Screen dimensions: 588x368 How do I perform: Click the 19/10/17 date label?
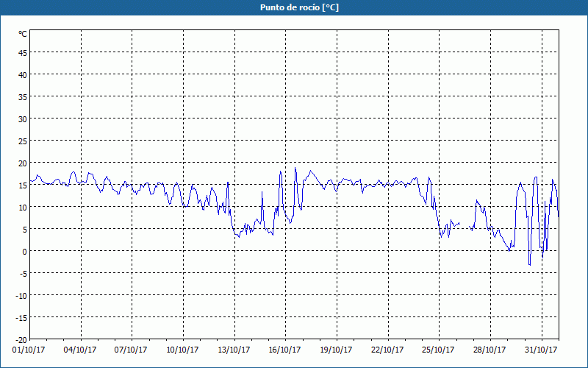click(336, 350)
